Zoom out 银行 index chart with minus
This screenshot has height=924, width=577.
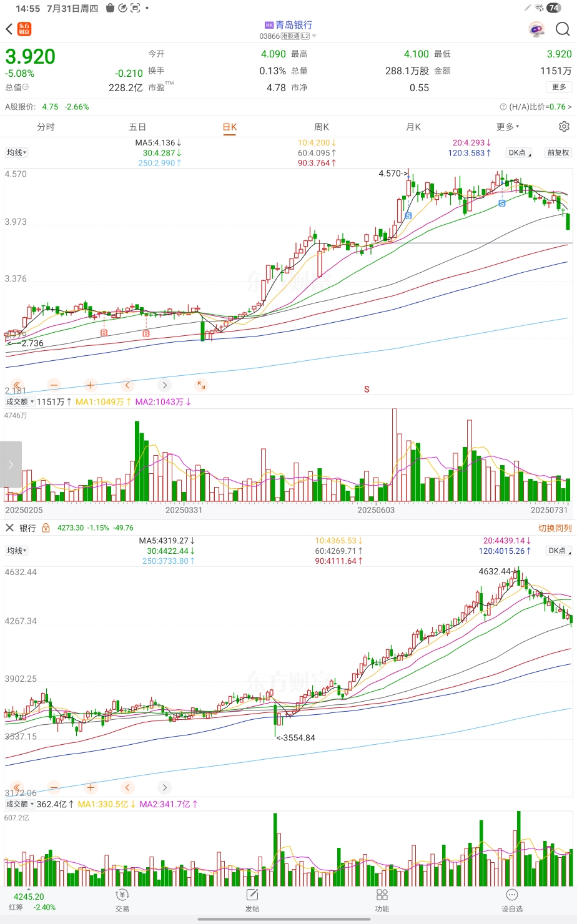point(54,787)
